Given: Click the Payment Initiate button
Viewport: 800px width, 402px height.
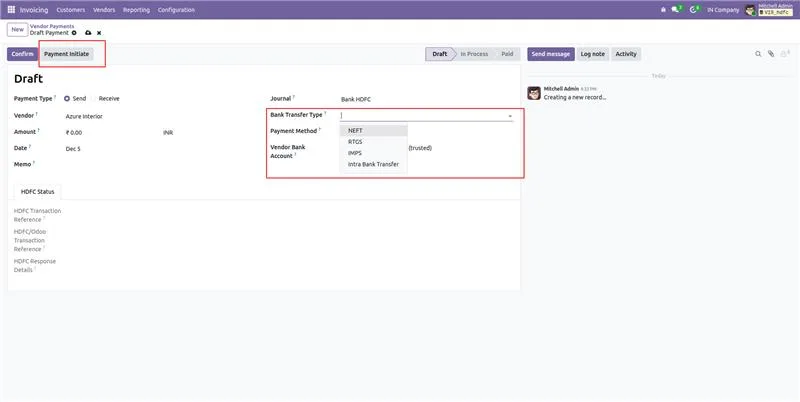Looking at the screenshot, I should (x=66, y=54).
